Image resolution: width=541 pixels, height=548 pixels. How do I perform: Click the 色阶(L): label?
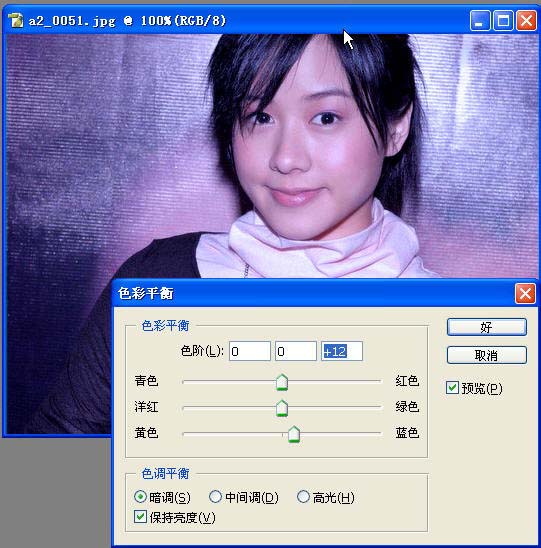pyautogui.click(x=202, y=351)
